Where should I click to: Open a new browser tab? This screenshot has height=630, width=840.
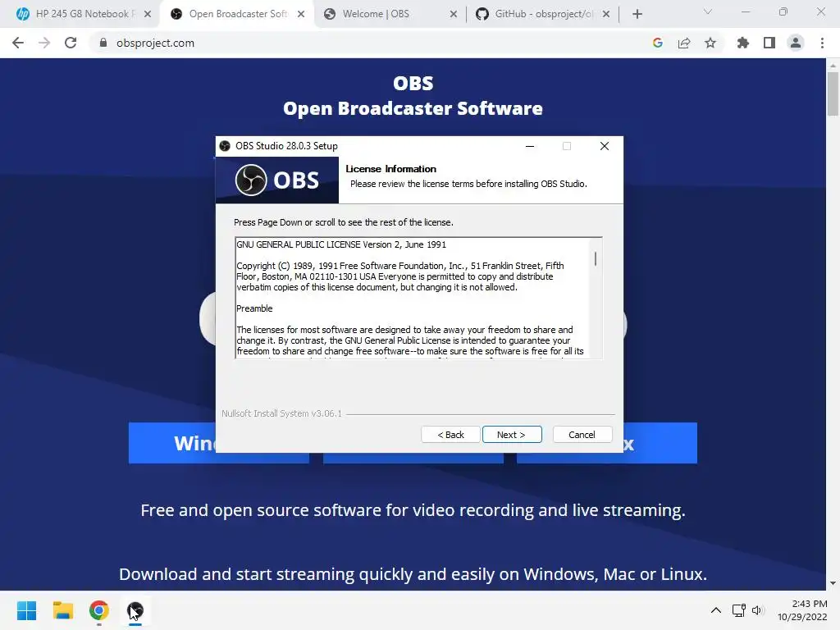click(x=637, y=14)
